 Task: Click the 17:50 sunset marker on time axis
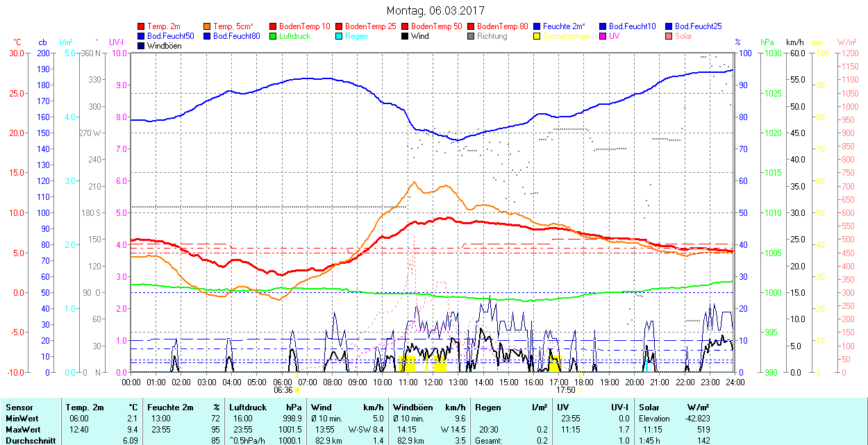[566, 390]
